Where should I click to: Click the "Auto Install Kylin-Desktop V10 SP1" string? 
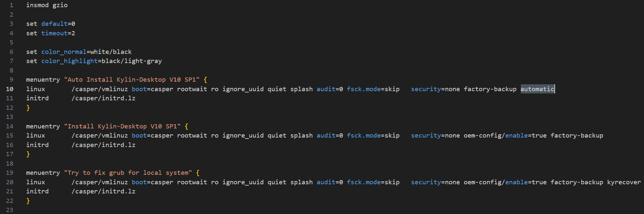point(132,80)
